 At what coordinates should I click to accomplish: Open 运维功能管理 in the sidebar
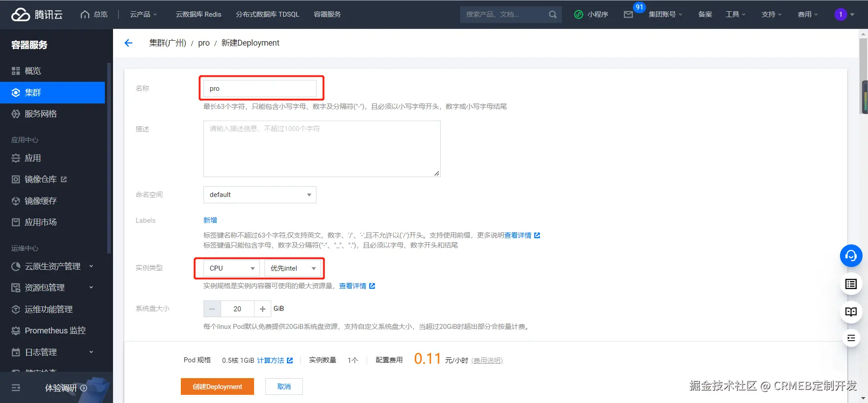(x=52, y=309)
